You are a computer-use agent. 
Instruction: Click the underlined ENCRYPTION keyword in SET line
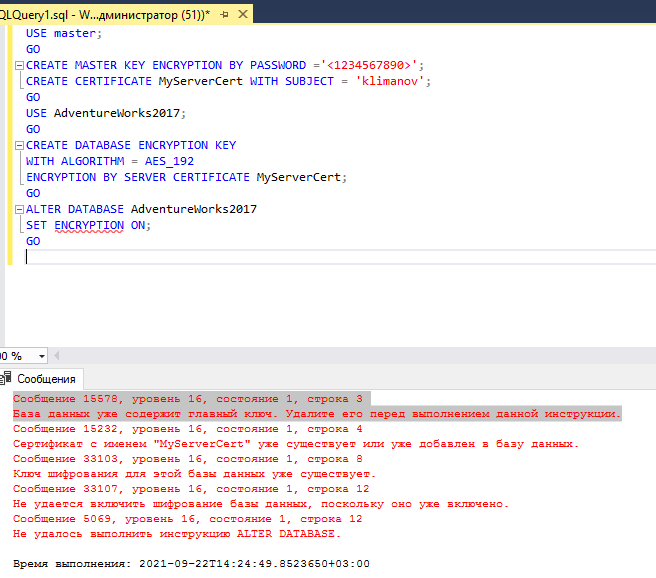tap(89, 225)
